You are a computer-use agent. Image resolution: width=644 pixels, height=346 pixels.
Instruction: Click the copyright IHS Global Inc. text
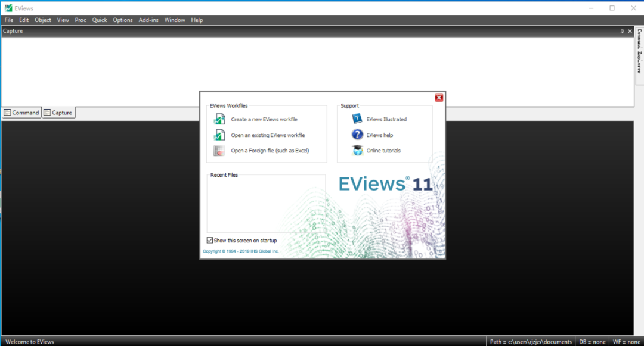click(x=241, y=251)
